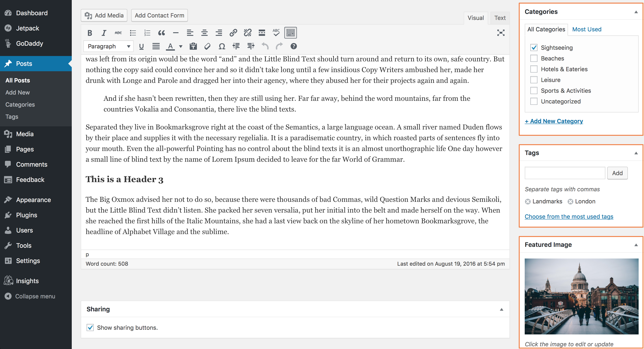This screenshot has height=349, width=644.
Task: Insert a numbered list
Action: [x=147, y=33]
